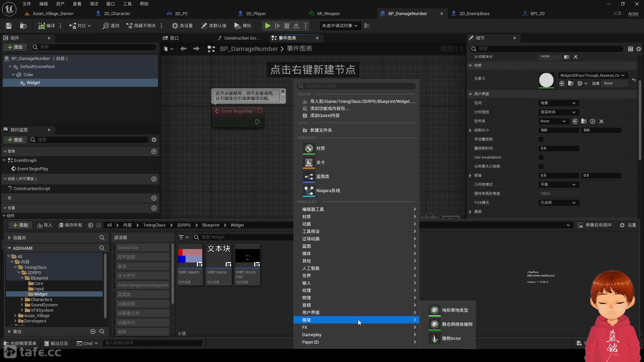Open the 控件类 None dropdown
The height and width of the screenshot is (362, 644).
pyautogui.click(x=553, y=121)
